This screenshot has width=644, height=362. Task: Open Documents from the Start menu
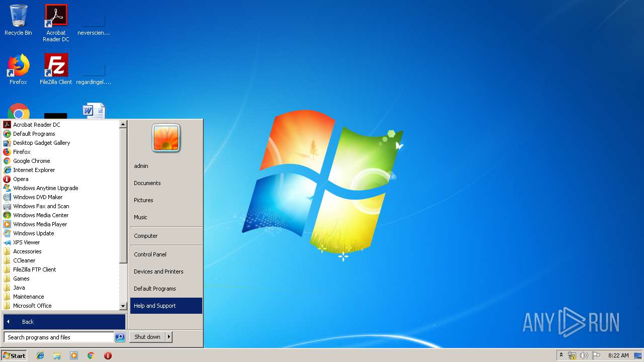(166, 183)
